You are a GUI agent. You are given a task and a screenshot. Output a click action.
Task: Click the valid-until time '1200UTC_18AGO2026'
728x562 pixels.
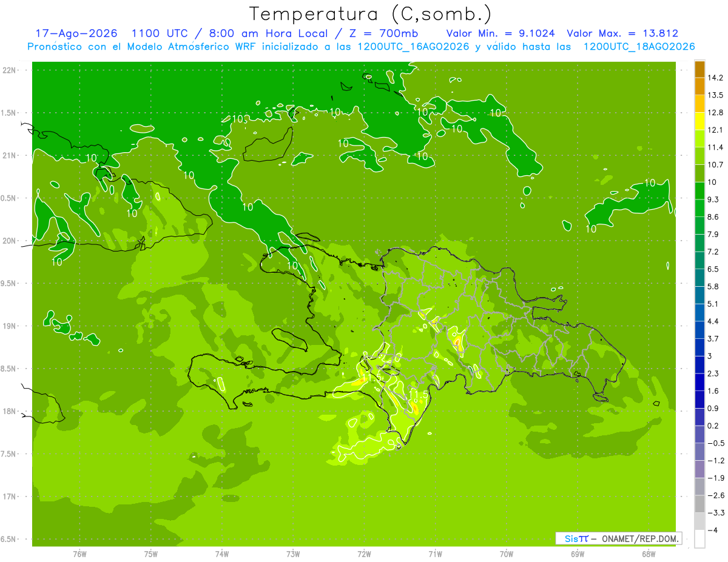pos(638,47)
